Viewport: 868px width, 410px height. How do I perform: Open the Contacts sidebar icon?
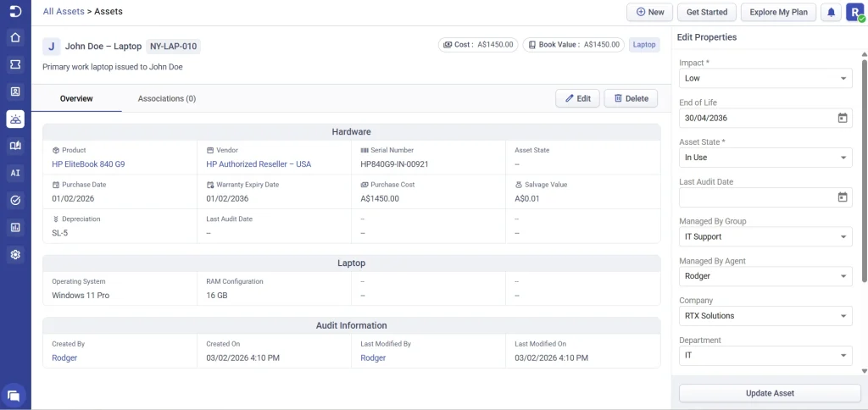click(x=15, y=91)
